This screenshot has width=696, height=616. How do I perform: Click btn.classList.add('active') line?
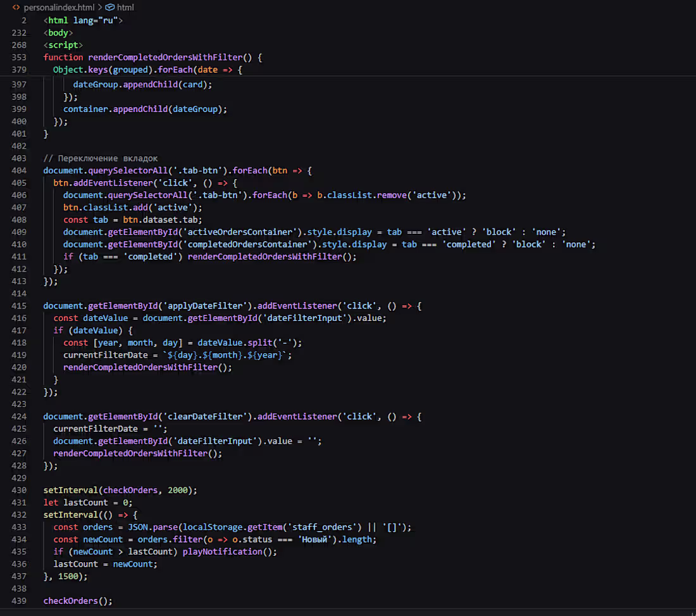133,208
